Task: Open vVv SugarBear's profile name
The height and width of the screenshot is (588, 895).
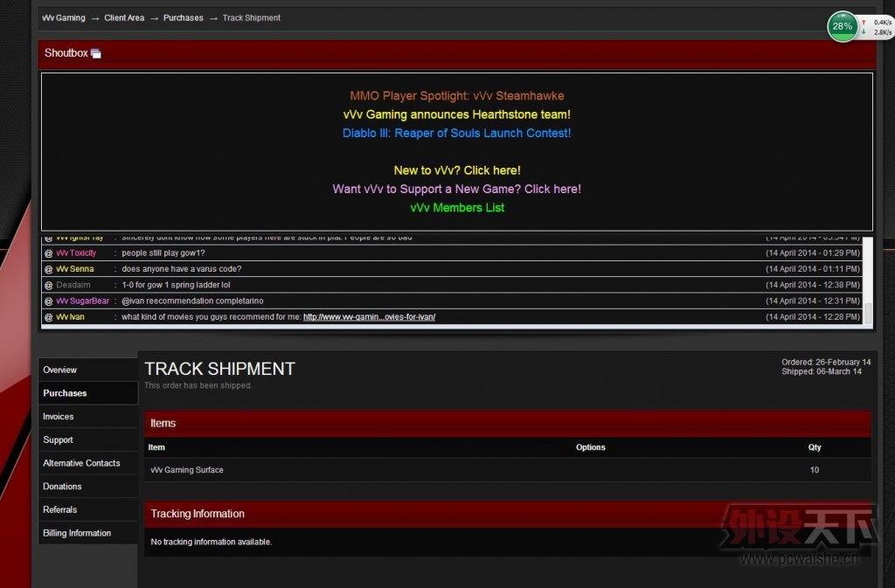Action: (82, 301)
